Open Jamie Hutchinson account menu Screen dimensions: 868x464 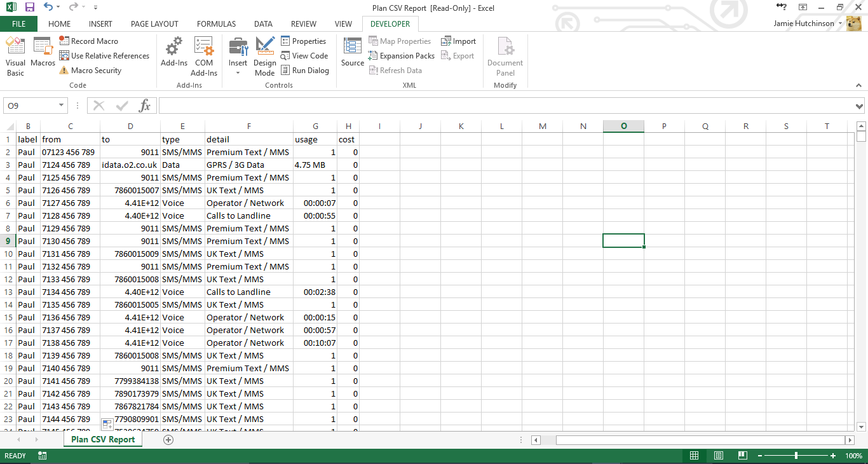808,24
